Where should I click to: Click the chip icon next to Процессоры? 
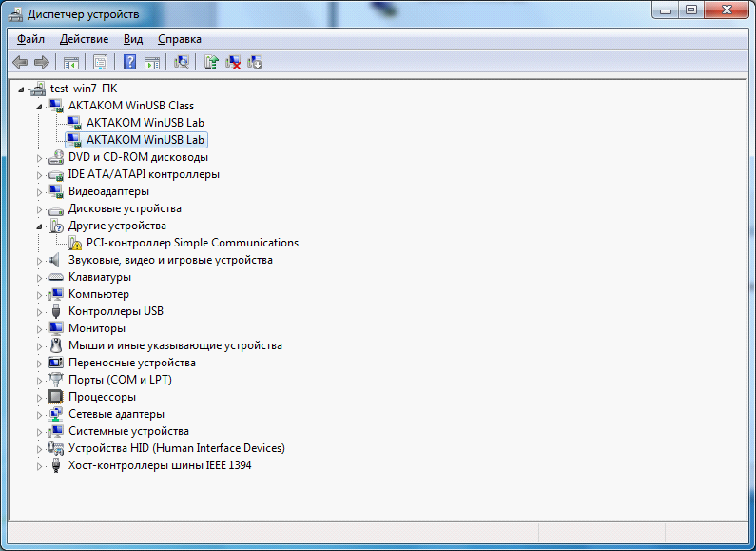(56, 397)
